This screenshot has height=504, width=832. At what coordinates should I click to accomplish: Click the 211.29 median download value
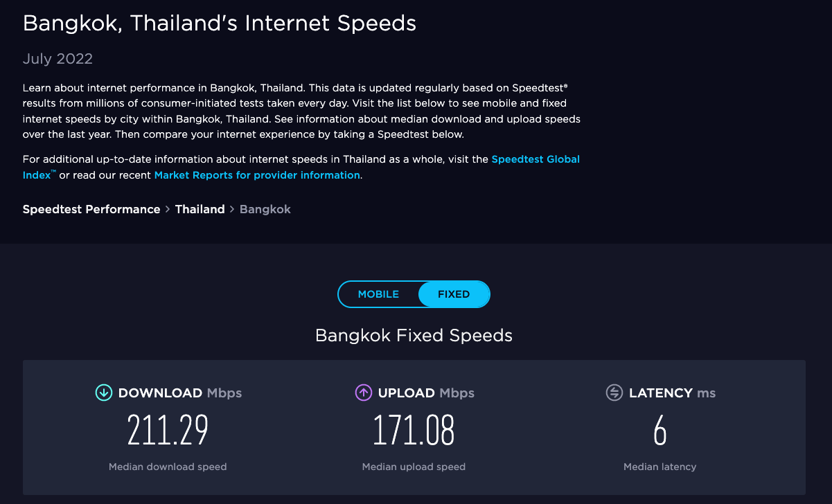pyautogui.click(x=168, y=430)
